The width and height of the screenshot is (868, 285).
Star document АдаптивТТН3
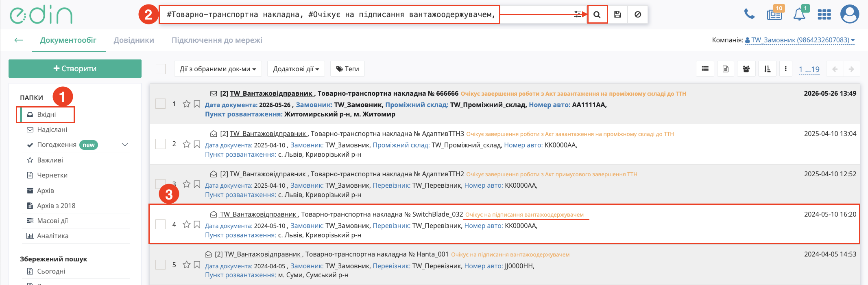coord(187,144)
